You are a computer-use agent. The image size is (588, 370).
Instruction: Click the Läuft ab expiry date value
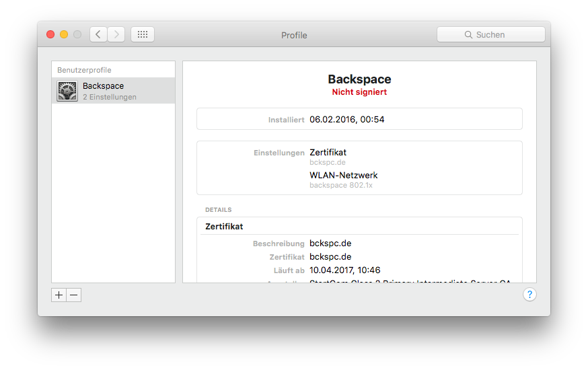tap(344, 270)
